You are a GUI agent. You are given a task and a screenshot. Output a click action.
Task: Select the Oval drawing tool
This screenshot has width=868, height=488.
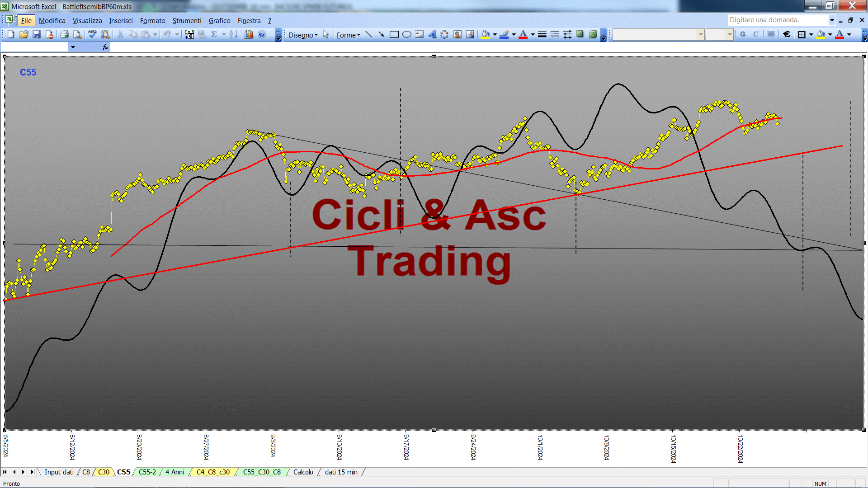coord(406,34)
